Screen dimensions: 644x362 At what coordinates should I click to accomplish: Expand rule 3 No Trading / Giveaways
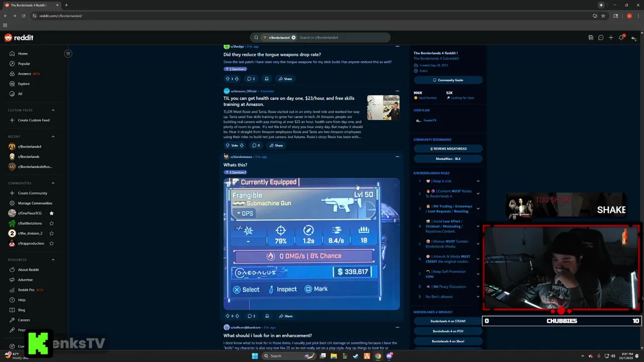point(478,209)
